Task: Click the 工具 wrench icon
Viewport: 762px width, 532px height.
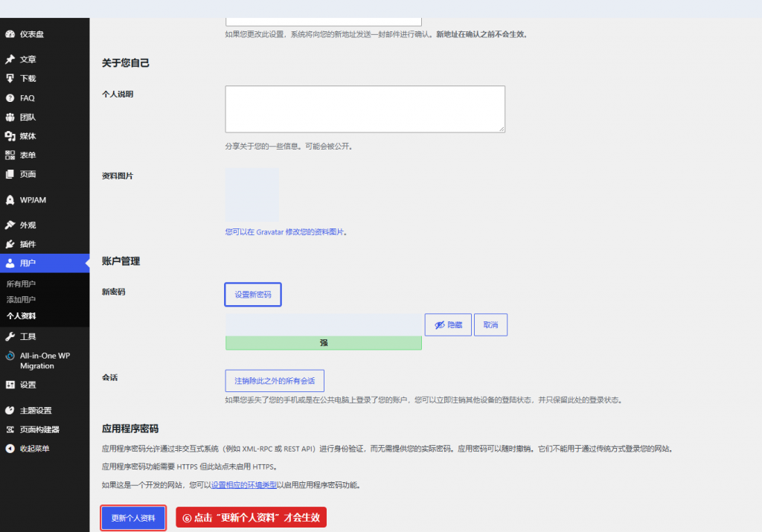Action: tap(10, 336)
